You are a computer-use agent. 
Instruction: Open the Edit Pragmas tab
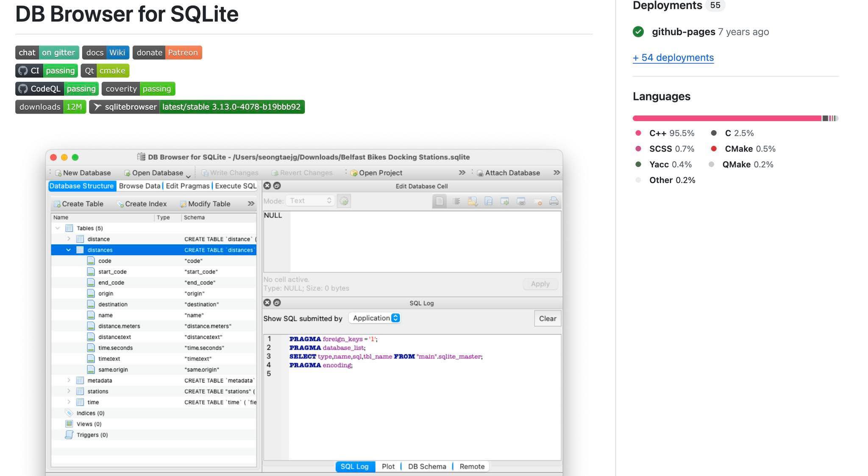(x=187, y=186)
